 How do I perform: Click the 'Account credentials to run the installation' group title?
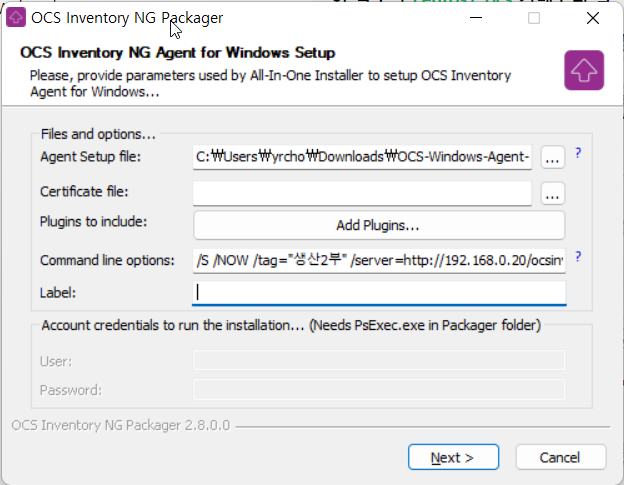point(291,325)
